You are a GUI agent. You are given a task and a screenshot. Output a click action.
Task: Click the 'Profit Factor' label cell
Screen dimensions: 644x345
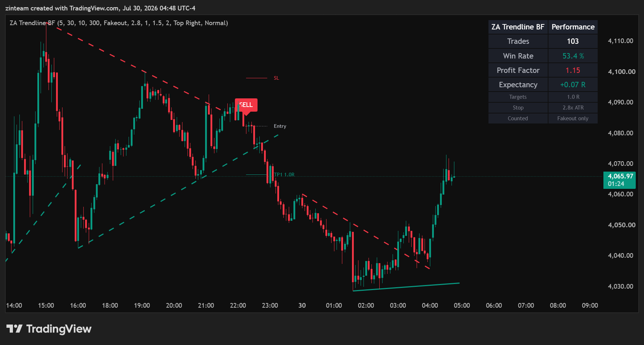click(x=518, y=70)
